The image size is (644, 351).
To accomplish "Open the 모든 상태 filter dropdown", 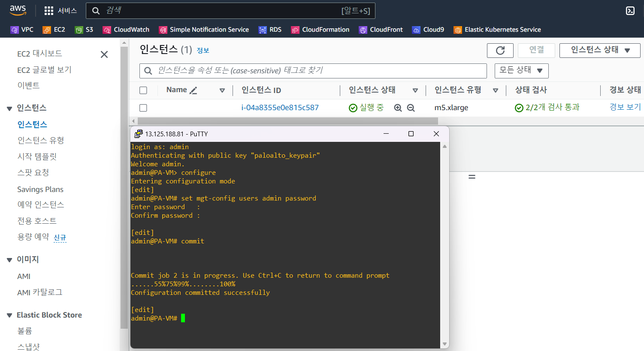I will pyautogui.click(x=521, y=71).
